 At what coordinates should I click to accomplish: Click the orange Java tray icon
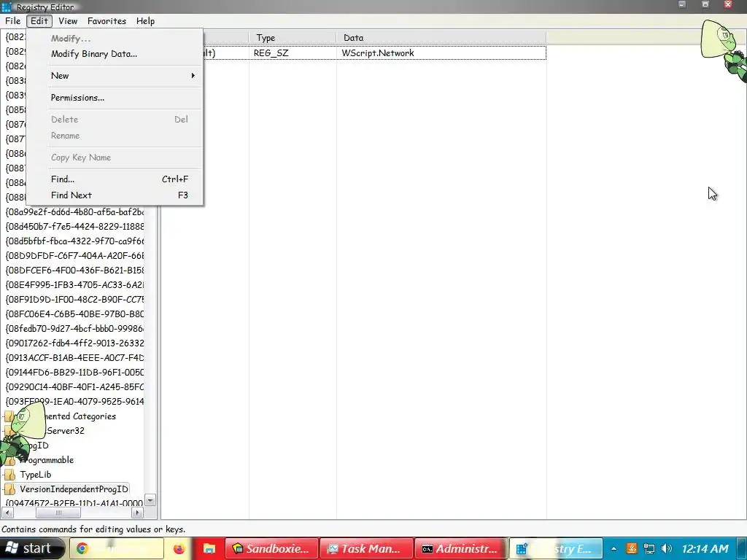pos(631,548)
